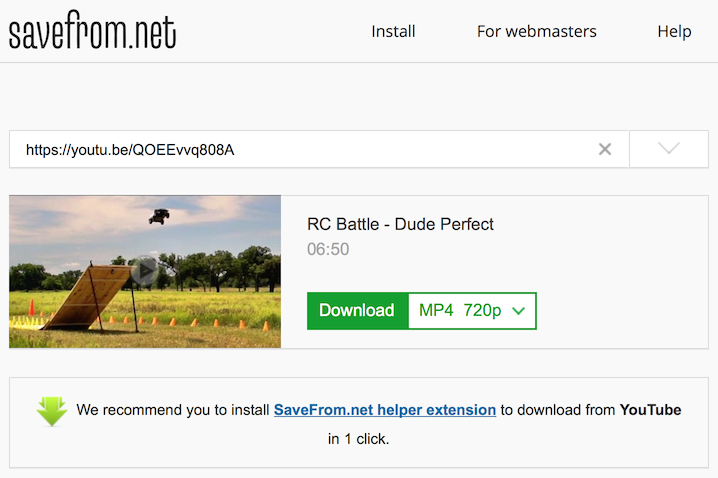Click the green Download button
The height and width of the screenshot is (478, 718).
click(x=357, y=310)
